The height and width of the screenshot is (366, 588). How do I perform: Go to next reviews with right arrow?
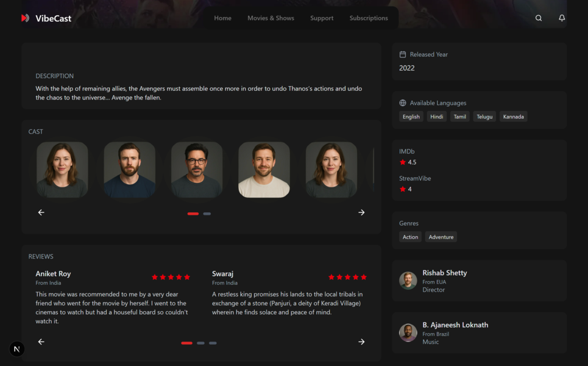coord(361,342)
